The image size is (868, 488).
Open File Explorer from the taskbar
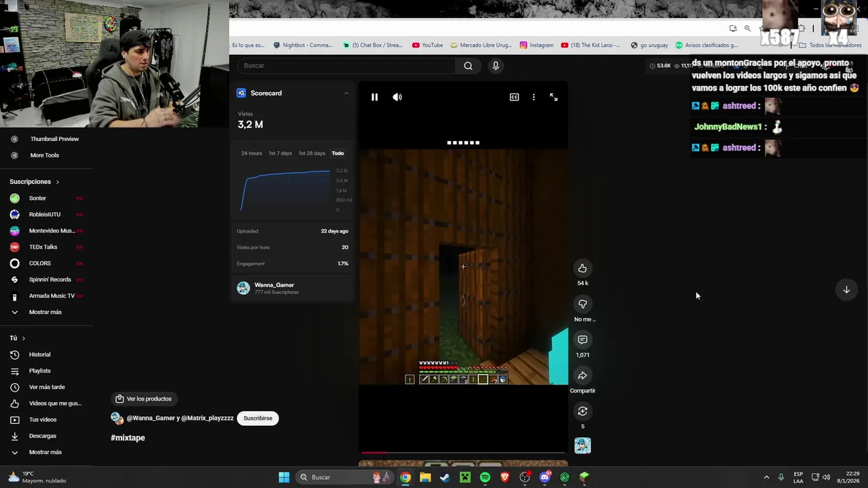tap(425, 477)
